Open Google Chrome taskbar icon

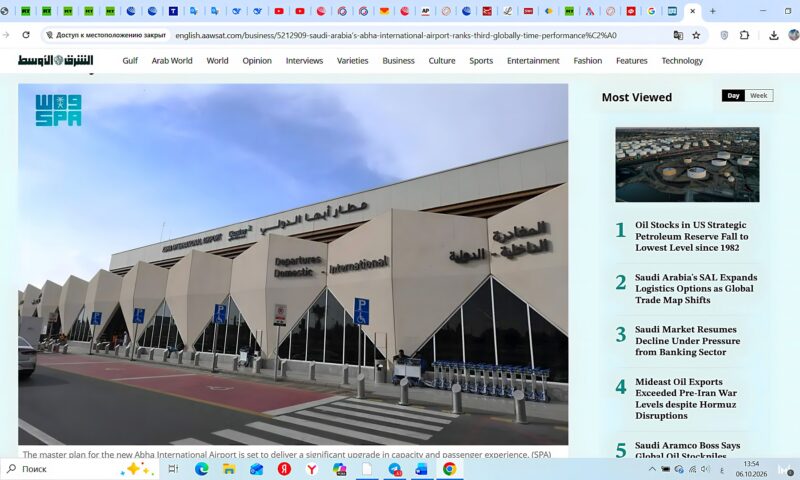[x=449, y=469]
